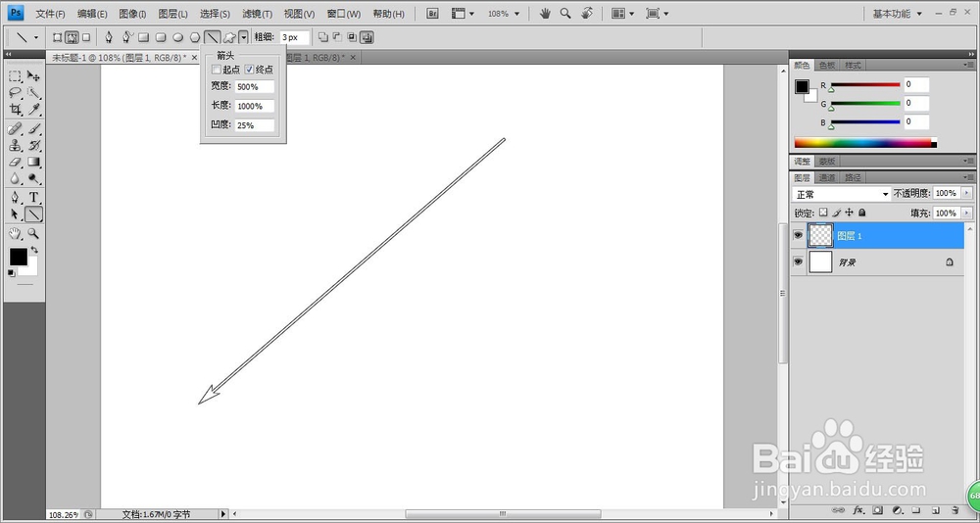Toggle lock position icon
Screen dimensions: 980x523
(x=849, y=213)
